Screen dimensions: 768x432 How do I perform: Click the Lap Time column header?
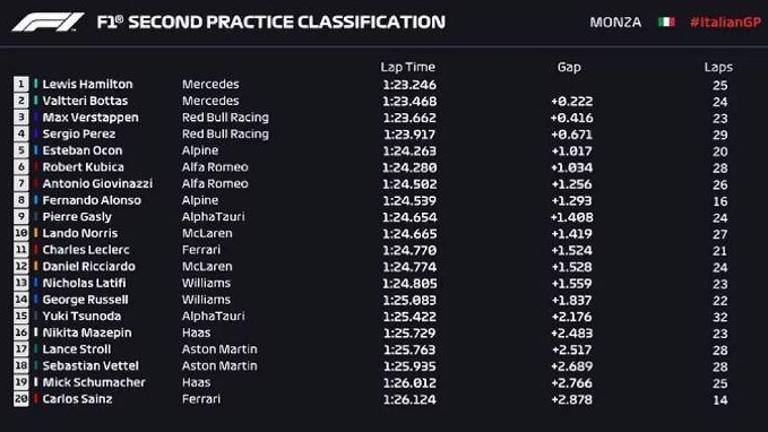[x=408, y=67]
